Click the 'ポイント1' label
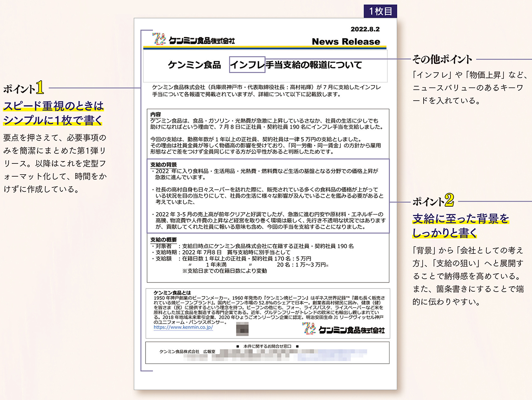Screen dimensions: 532x400 [x=24, y=88]
